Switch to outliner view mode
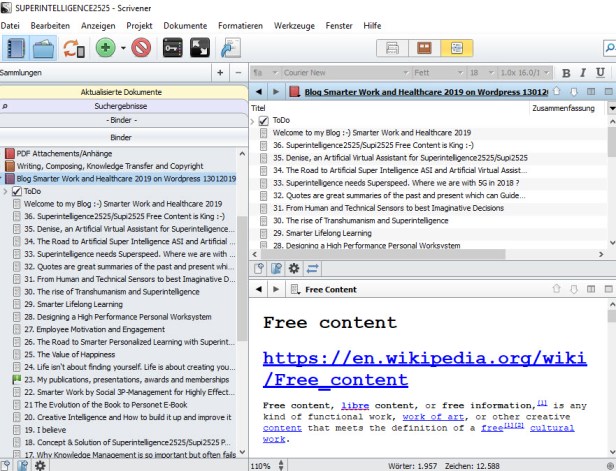The image size is (616, 471). click(454, 47)
